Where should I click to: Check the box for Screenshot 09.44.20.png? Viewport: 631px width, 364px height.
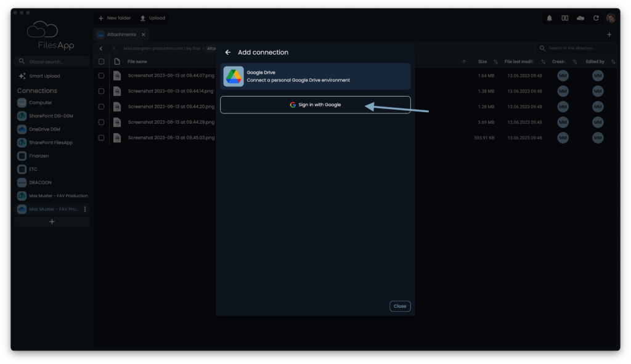(x=102, y=107)
